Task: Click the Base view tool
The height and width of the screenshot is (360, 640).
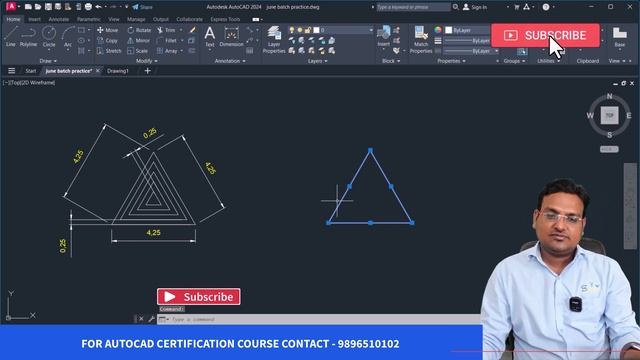Action: tap(620, 36)
